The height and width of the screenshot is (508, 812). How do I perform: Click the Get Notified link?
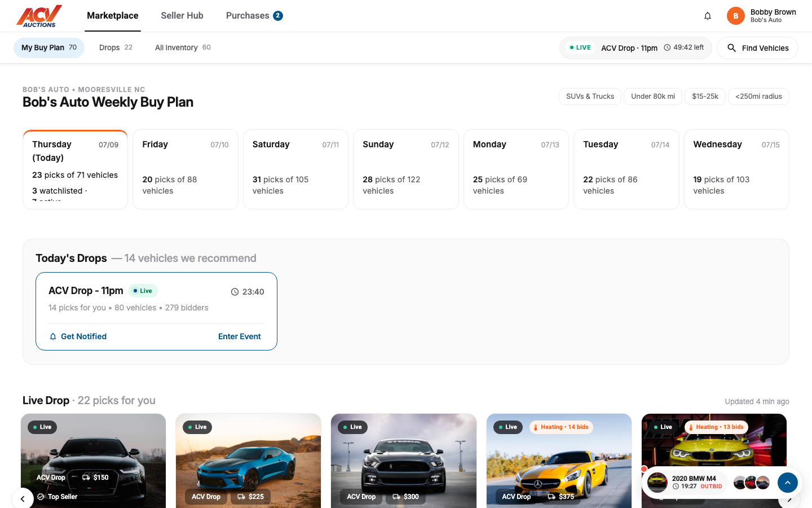pos(83,336)
